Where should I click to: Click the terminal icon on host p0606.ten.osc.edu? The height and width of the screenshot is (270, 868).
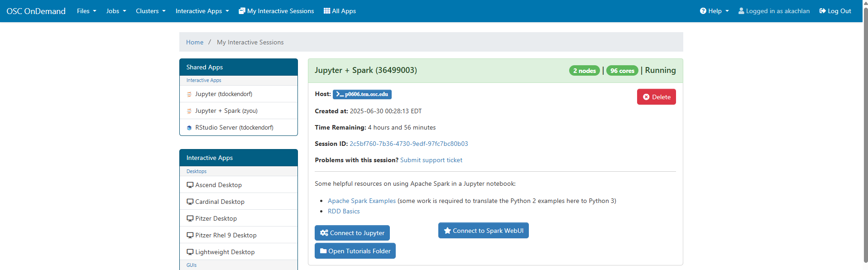340,94
